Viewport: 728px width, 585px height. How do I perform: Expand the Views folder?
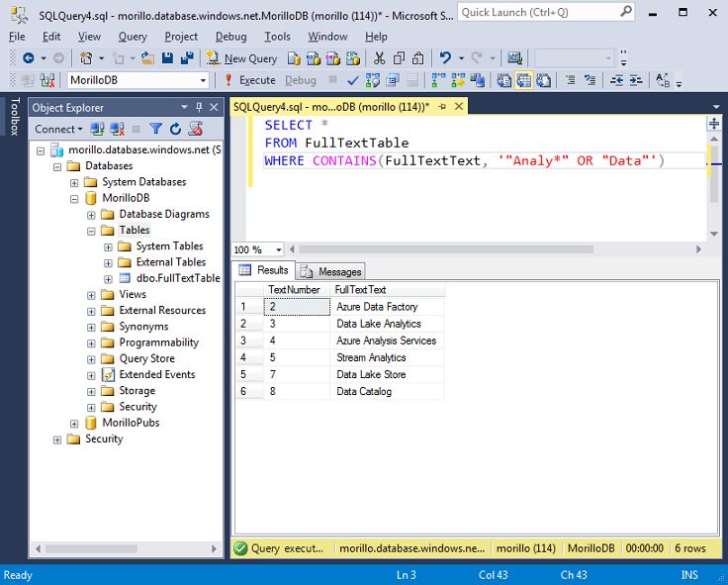click(91, 295)
